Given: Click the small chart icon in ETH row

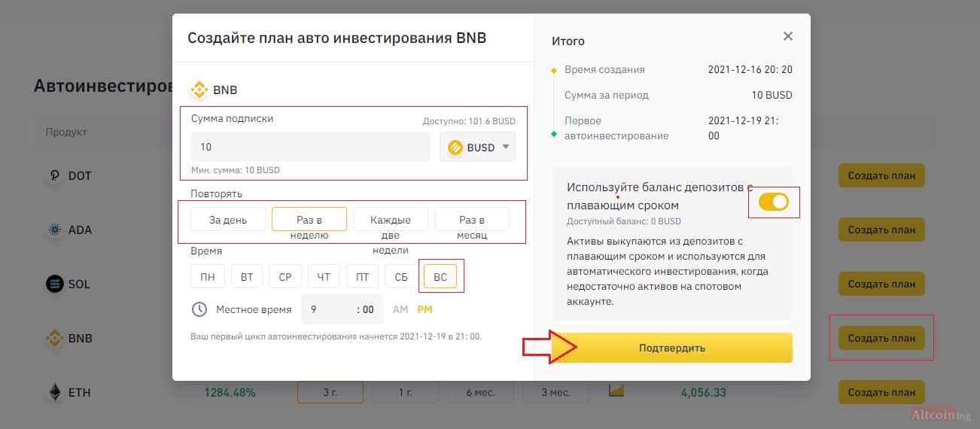Looking at the screenshot, I should point(616,390).
